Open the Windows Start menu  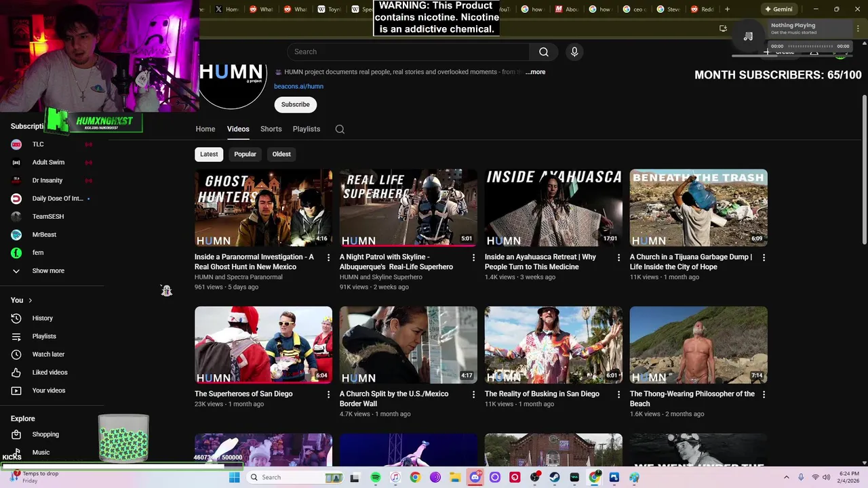pos(234,477)
